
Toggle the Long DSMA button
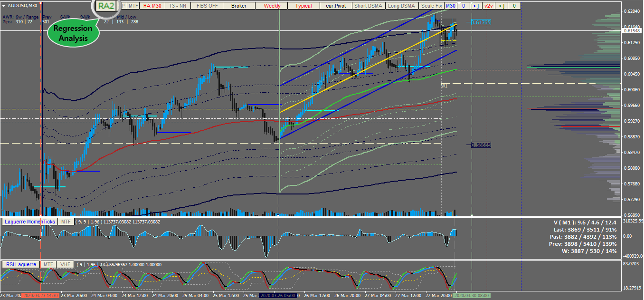401,6
